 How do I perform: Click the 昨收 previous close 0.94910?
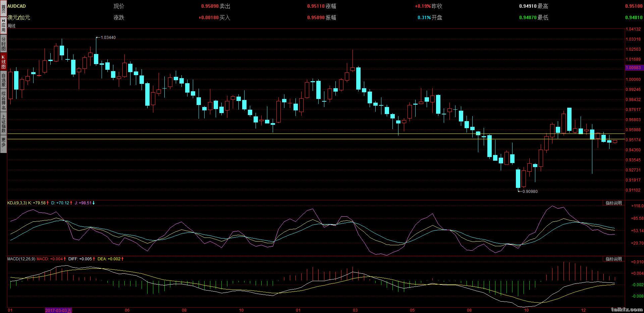pos(528,6)
